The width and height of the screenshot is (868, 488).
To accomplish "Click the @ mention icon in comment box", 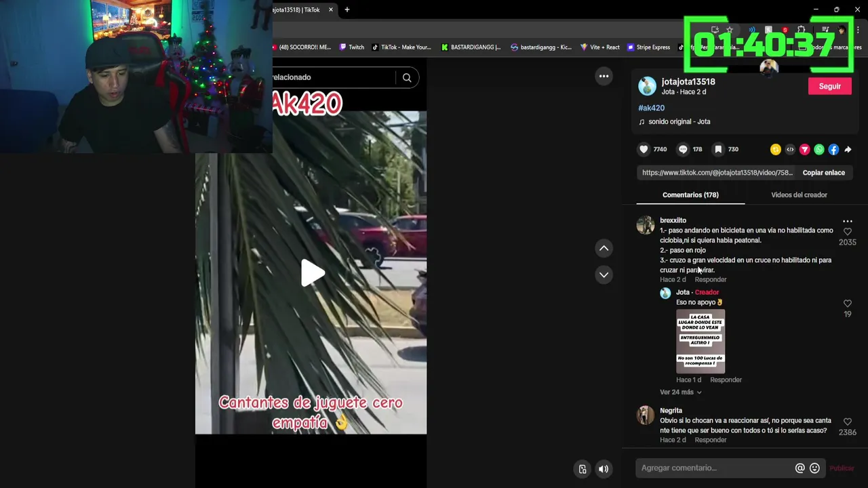I will [x=800, y=468].
